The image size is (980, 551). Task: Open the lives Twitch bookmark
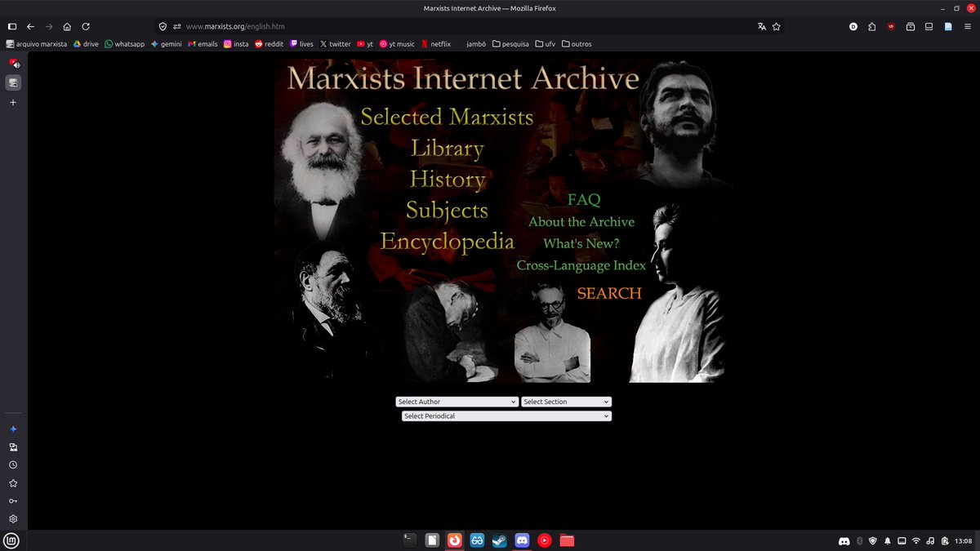[x=301, y=44]
